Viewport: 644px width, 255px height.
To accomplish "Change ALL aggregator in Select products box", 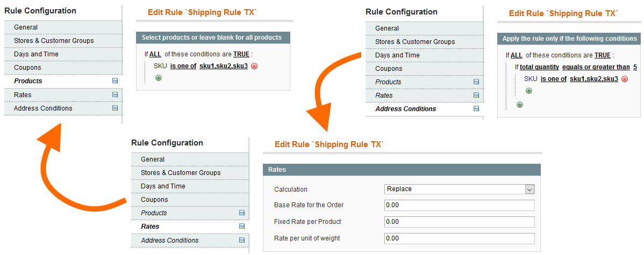I will pos(155,54).
